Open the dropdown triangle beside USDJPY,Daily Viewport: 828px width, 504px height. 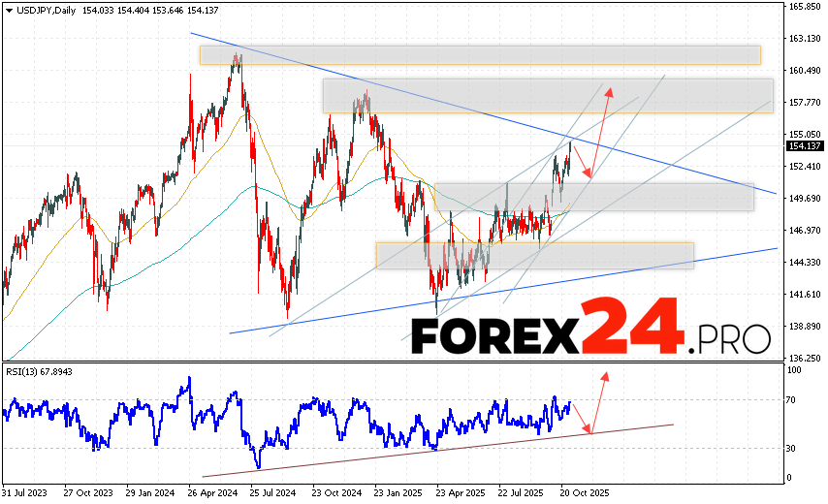click(x=7, y=10)
